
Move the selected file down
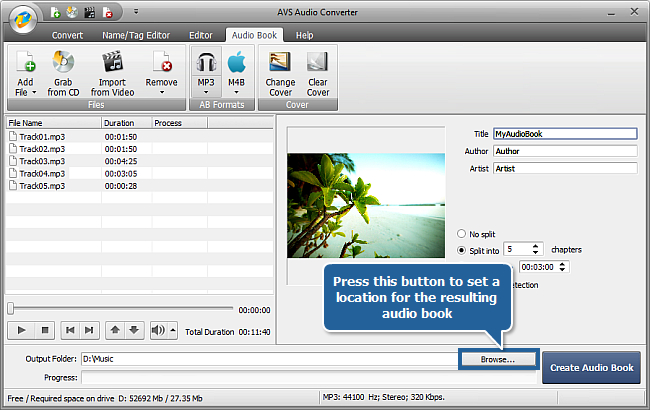(134, 330)
